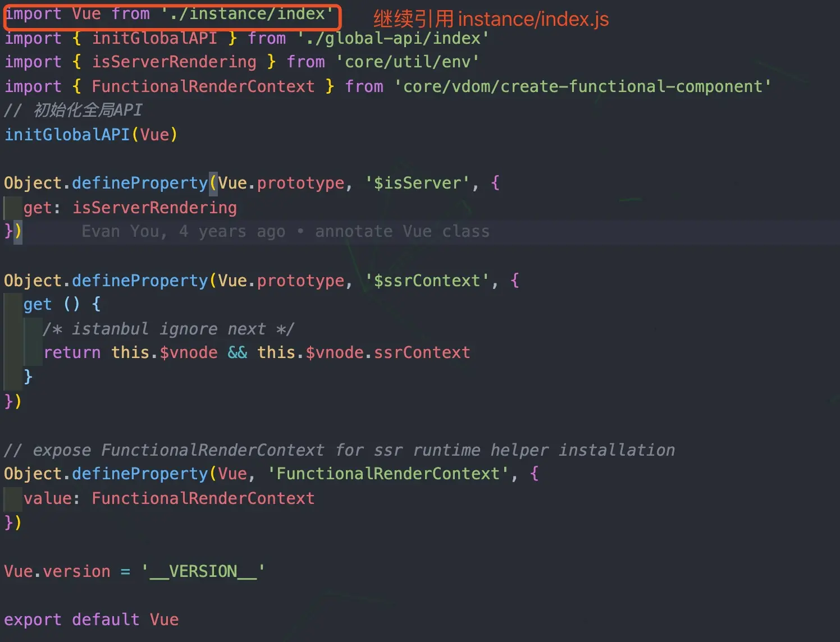Click 'get: isServerRendering' property line

click(130, 208)
